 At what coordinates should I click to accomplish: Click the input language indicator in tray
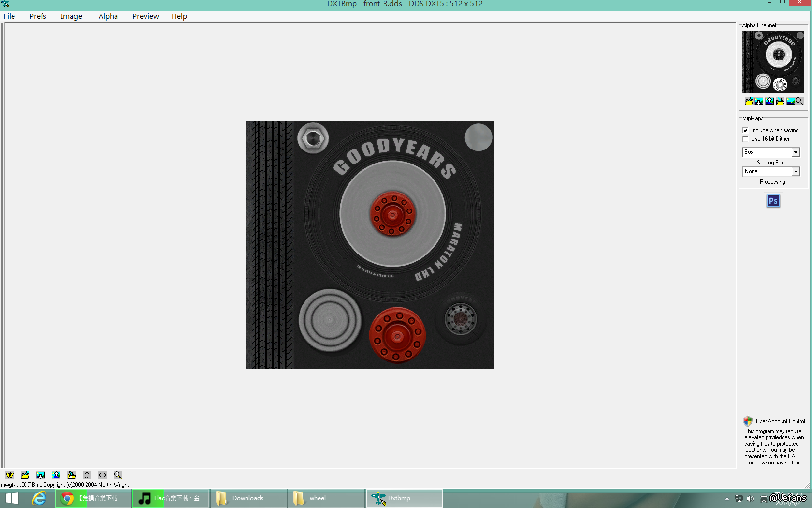pos(763,499)
